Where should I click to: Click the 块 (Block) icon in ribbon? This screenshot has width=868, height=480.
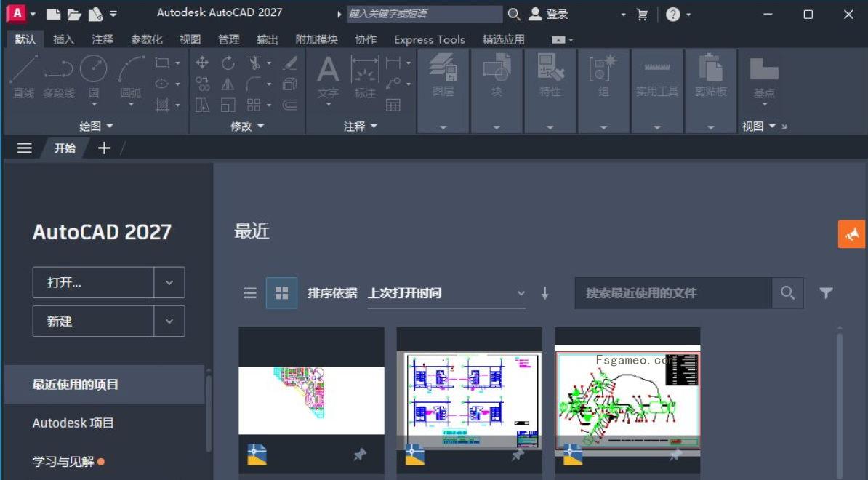[496, 76]
